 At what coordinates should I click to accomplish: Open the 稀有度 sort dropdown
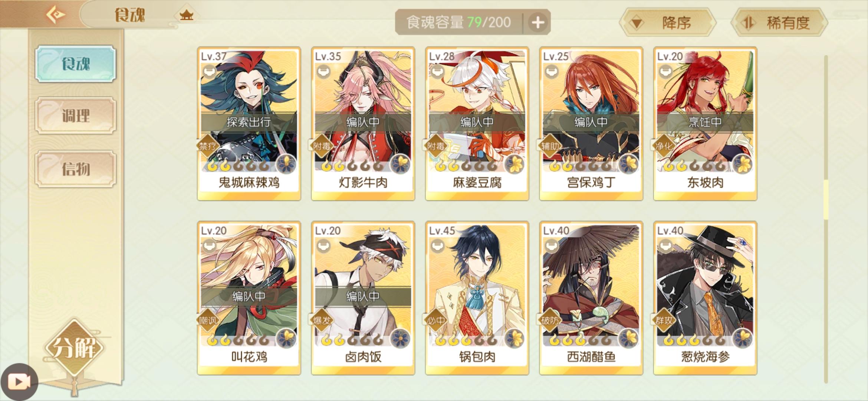[x=779, y=23]
